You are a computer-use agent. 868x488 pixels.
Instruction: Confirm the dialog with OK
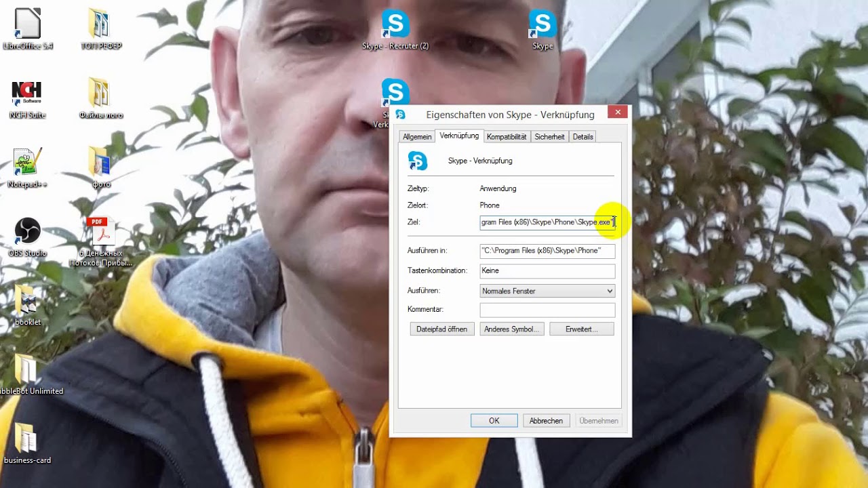(494, 421)
